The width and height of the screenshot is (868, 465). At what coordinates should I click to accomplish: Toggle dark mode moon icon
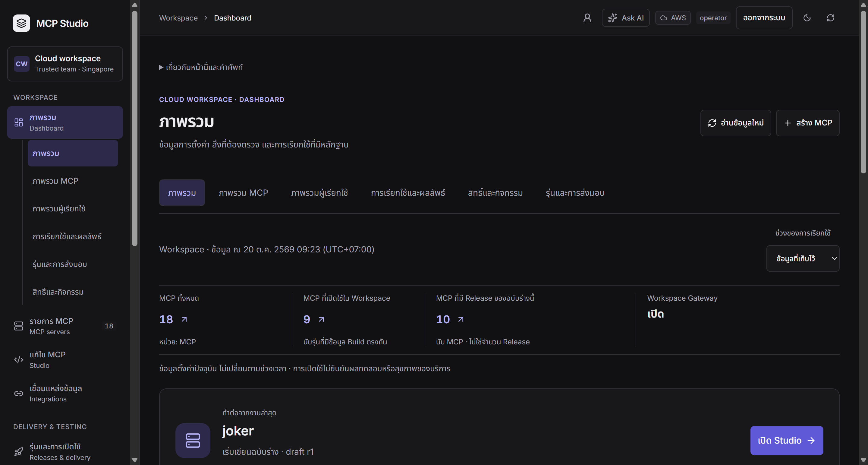(807, 18)
